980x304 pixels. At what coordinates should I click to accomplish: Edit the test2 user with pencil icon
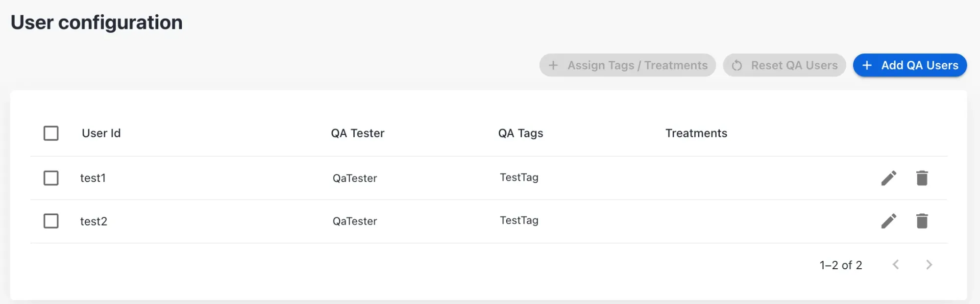[889, 221]
